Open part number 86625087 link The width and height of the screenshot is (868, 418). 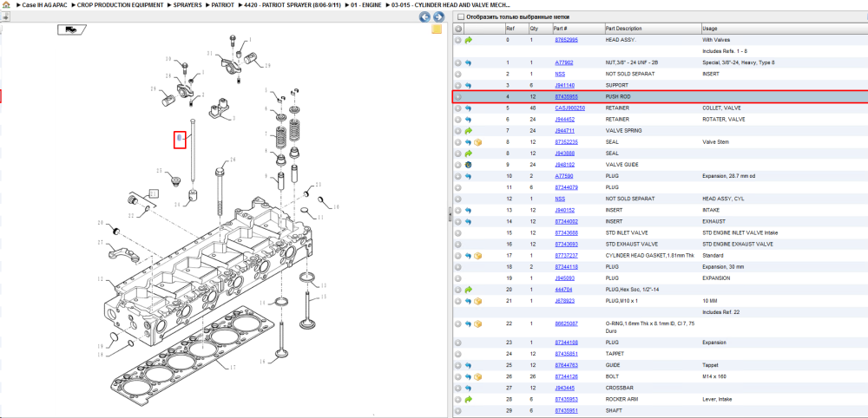coord(566,323)
